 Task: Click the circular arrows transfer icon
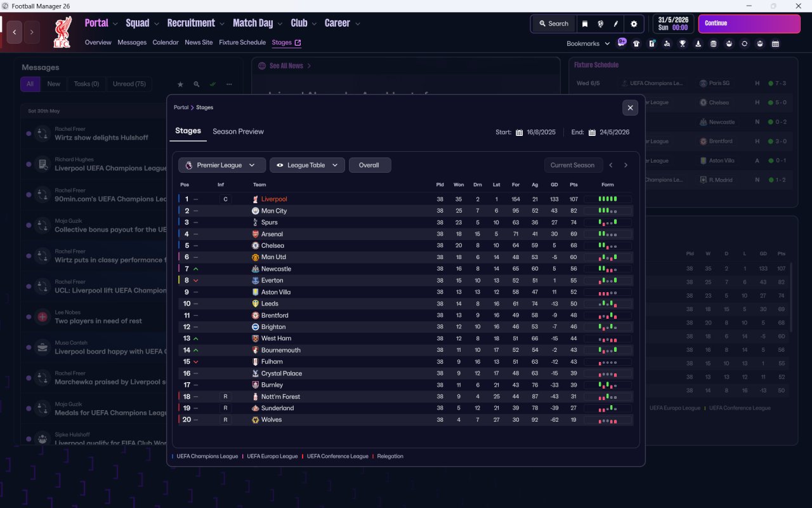click(745, 44)
